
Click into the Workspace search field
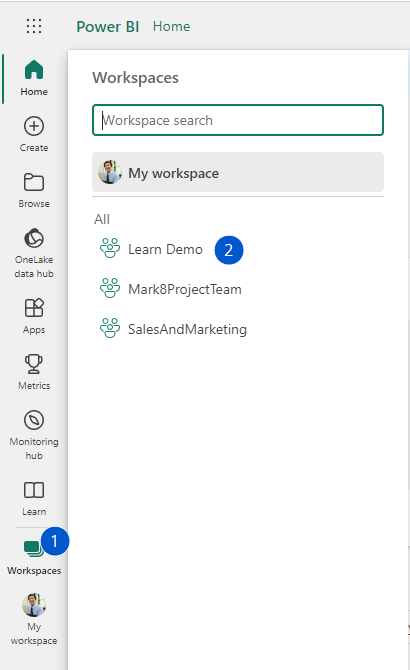pyautogui.click(x=238, y=120)
